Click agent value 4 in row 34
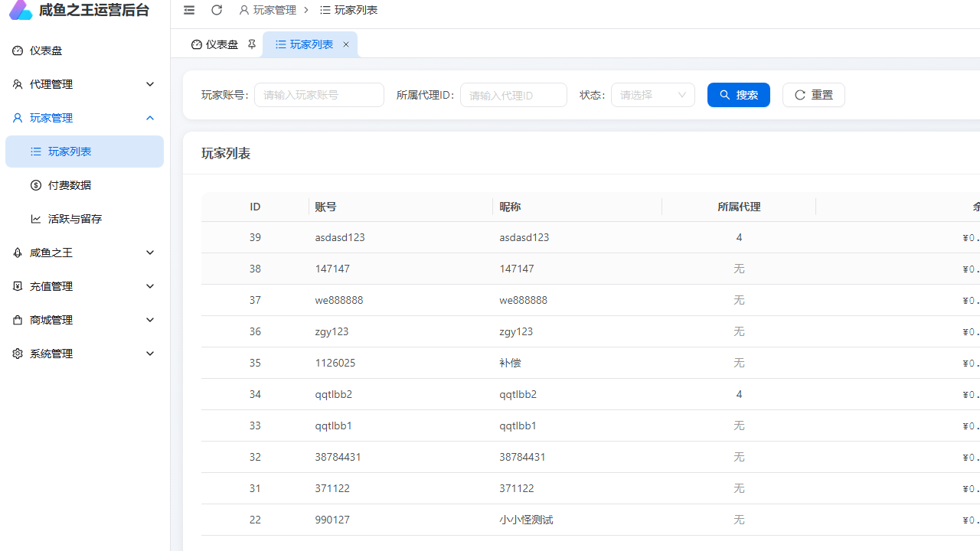The width and height of the screenshot is (980, 551). tap(739, 394)
